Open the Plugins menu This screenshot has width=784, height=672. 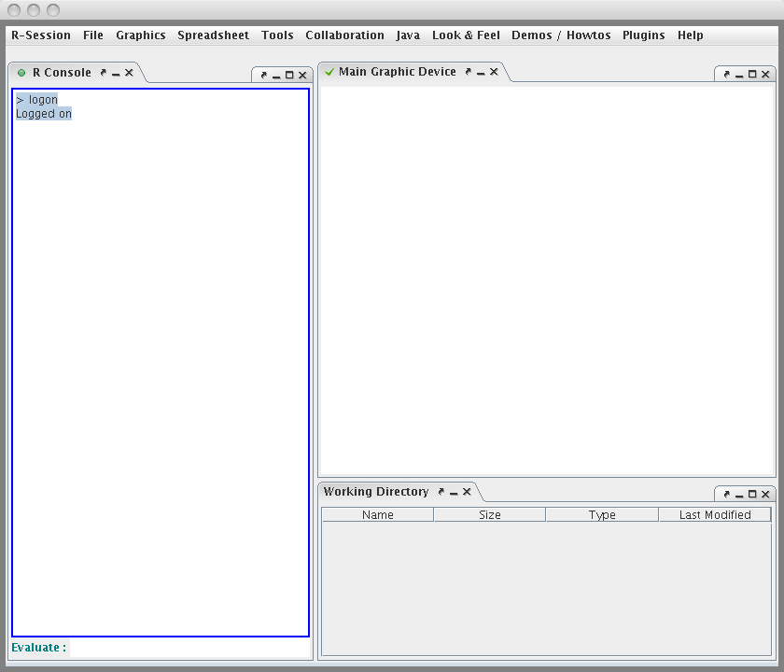tap(644, 35)
